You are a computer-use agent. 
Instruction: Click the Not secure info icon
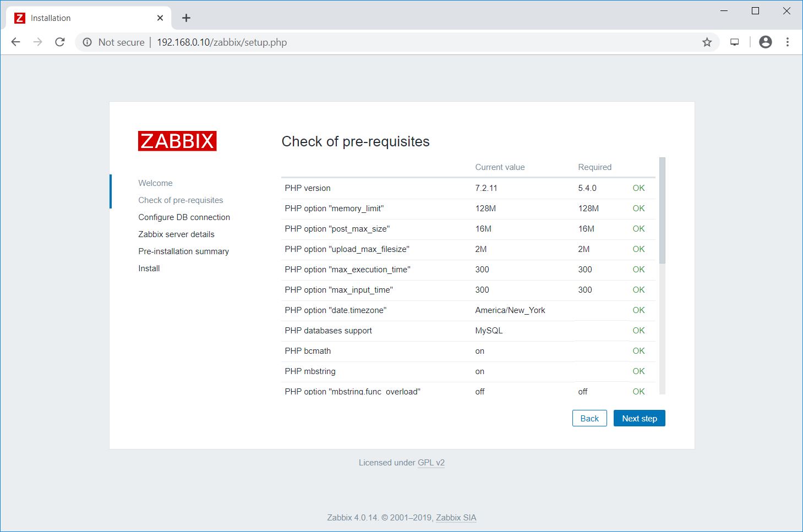point(87,42)
